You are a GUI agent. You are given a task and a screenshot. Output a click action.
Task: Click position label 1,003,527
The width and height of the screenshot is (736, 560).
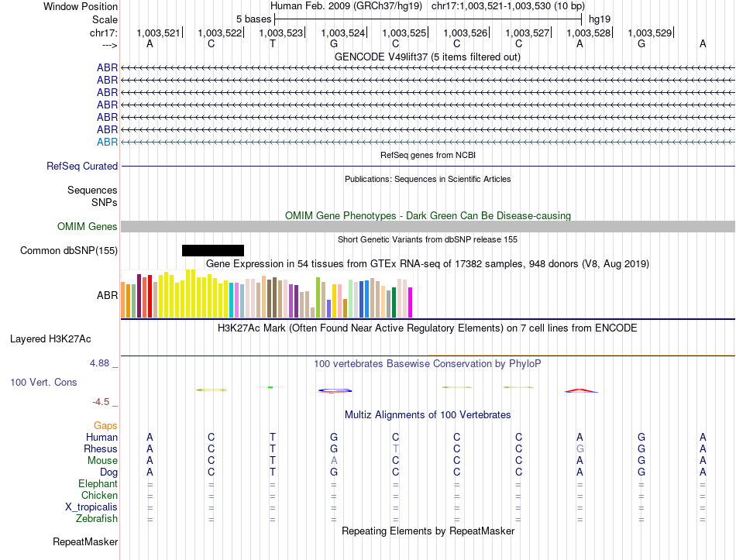[x=527, y=33]
